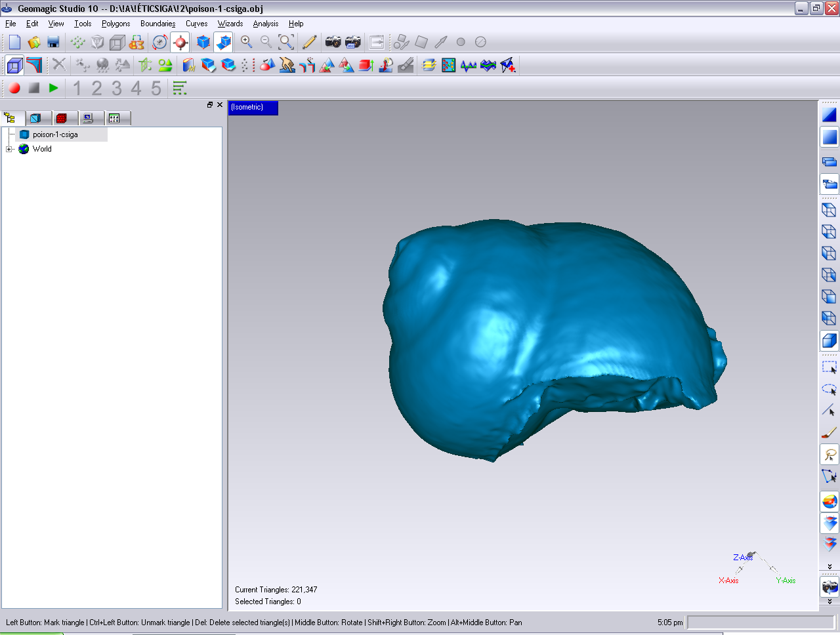Click the Zoom In magnifier icon

click(x=247, y=42)
